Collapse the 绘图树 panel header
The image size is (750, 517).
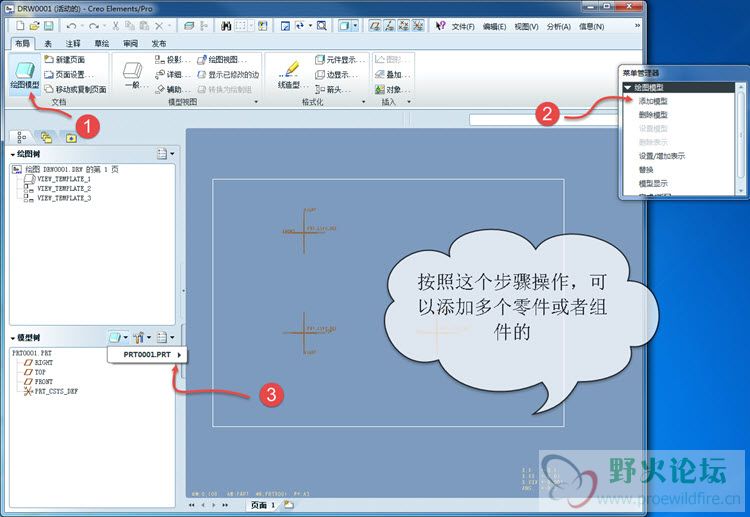pyautogui.click(x=13, y=154)
